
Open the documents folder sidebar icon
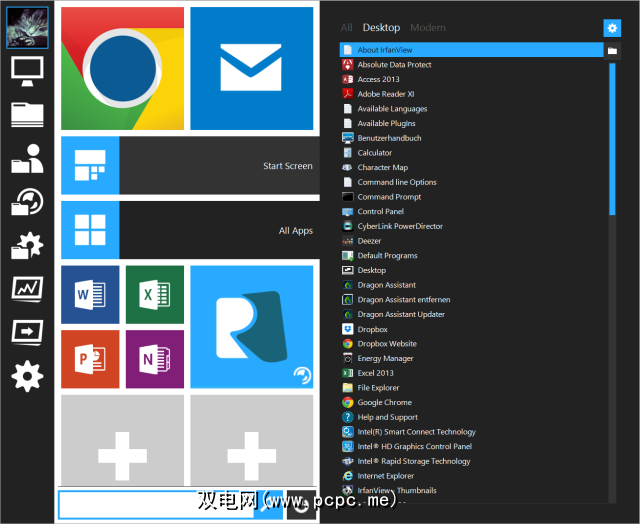pyautogui.click(x=27, y=115)
